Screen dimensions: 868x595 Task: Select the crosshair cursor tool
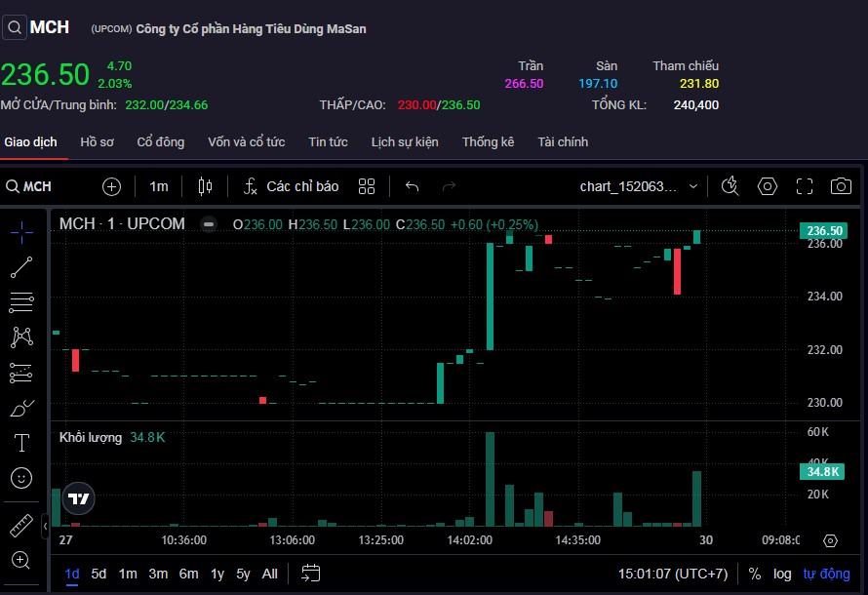click(x=21, y=231)
